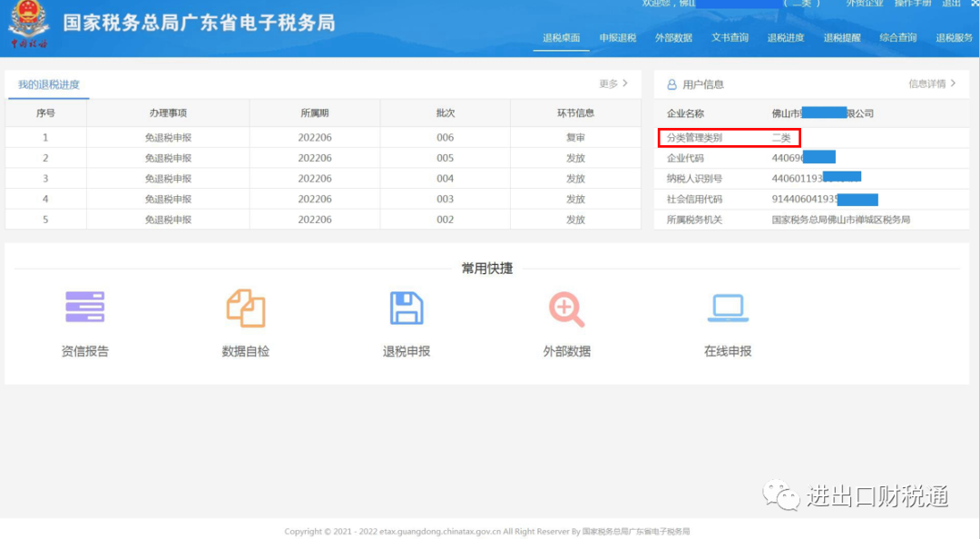The width and height of the screenshot is (980, 539).
Task: Click 发放 status in batch 002 row
Action: (575, 220)
